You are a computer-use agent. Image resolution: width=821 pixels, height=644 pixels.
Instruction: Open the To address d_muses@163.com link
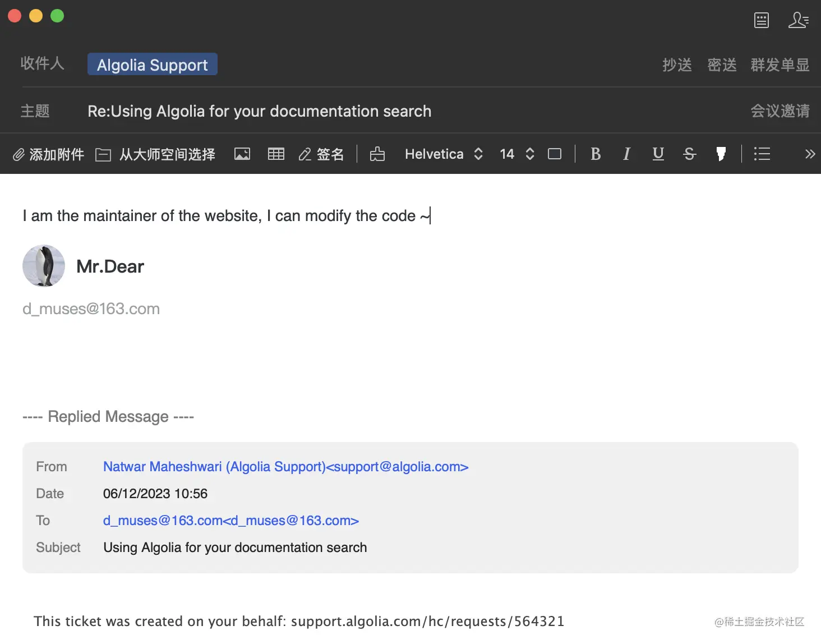coord(231,521)
